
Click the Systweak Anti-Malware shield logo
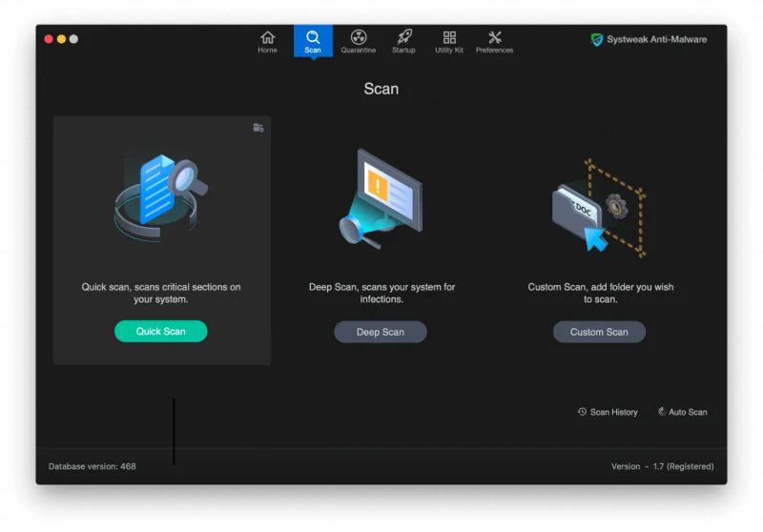pos(597,39)
